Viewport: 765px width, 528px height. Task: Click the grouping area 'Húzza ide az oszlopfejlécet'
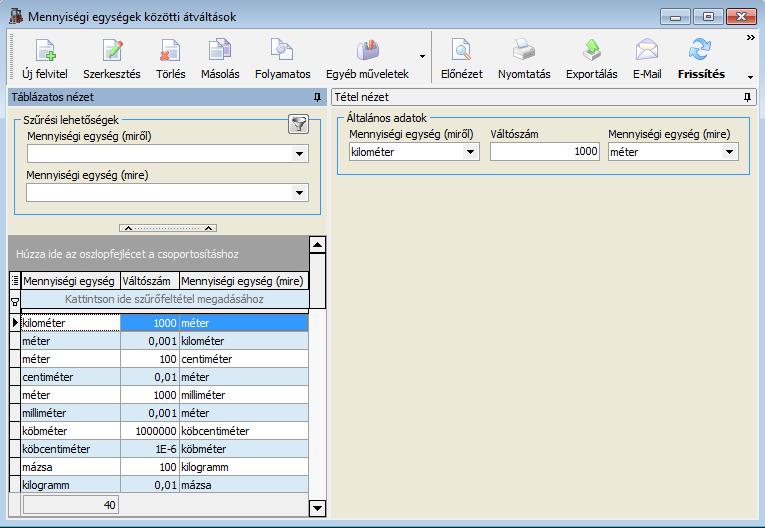159,254
